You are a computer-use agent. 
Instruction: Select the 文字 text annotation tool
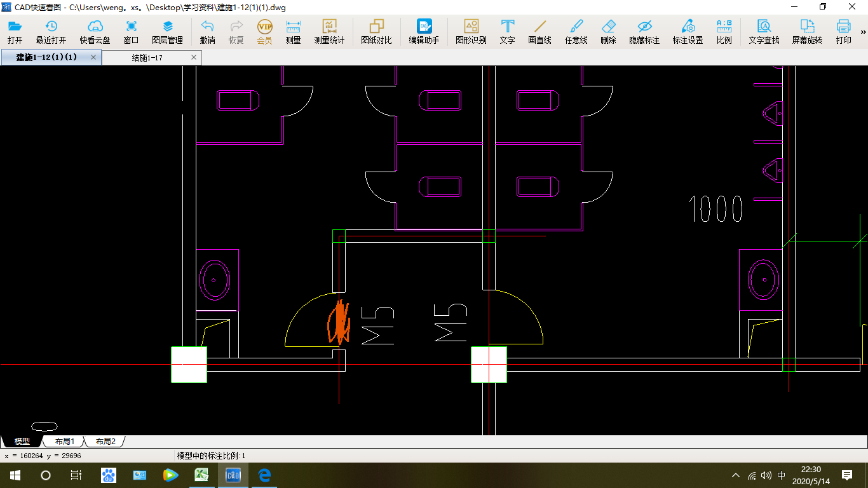pyautogui.click(x=507, y=32)
